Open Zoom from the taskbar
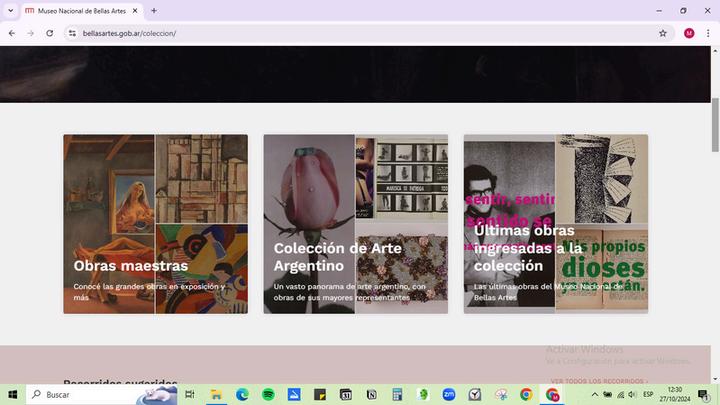Image resolution: width=720 pixels, height=405 pixels. tap(449, 394)
